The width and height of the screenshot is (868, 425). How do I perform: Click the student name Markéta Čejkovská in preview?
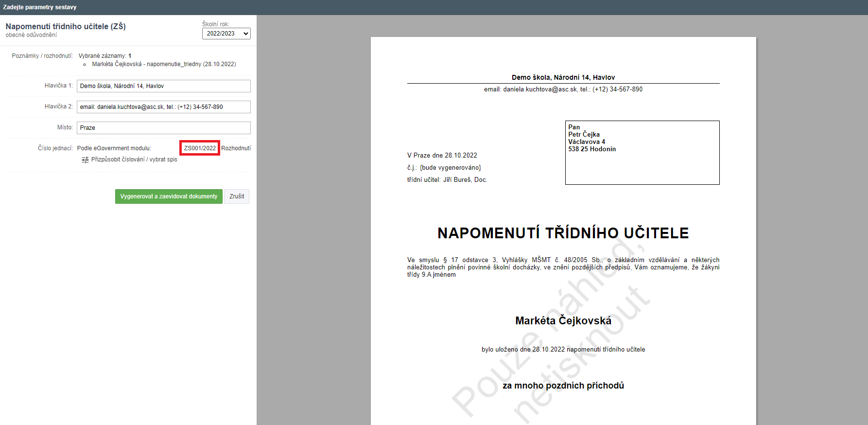pos(563,320)
